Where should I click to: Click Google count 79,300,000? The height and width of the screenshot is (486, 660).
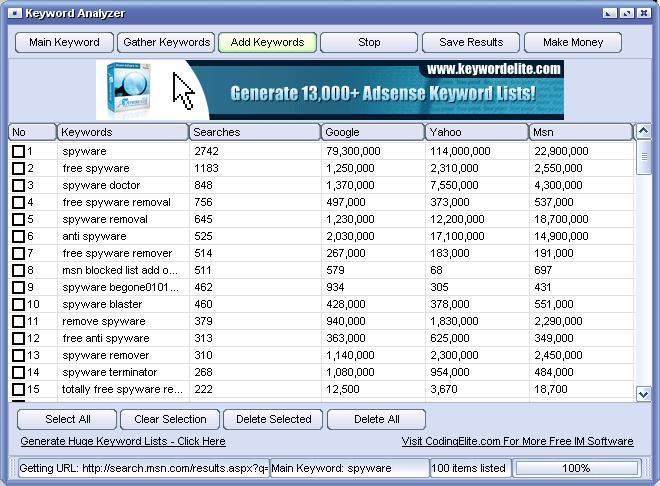[x=353, y=151]
